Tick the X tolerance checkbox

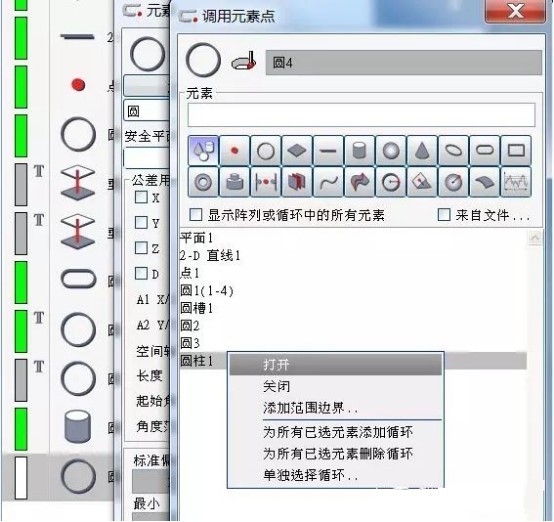click(x=141, y=197)
